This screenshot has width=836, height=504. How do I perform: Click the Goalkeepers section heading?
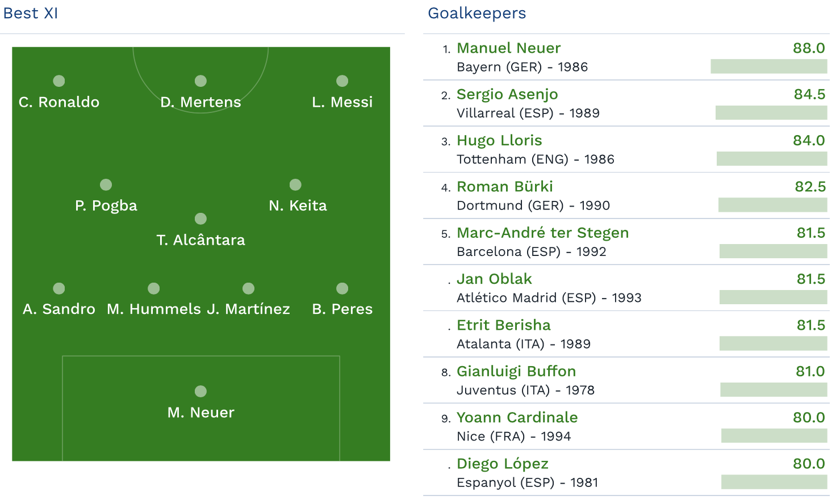click(477, 13)
